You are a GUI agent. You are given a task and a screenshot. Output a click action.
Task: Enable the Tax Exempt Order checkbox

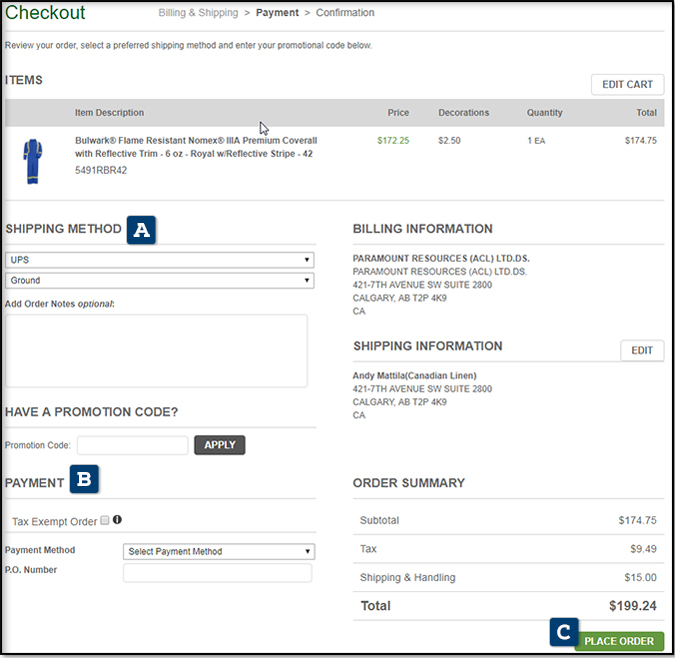pos(105,521)
